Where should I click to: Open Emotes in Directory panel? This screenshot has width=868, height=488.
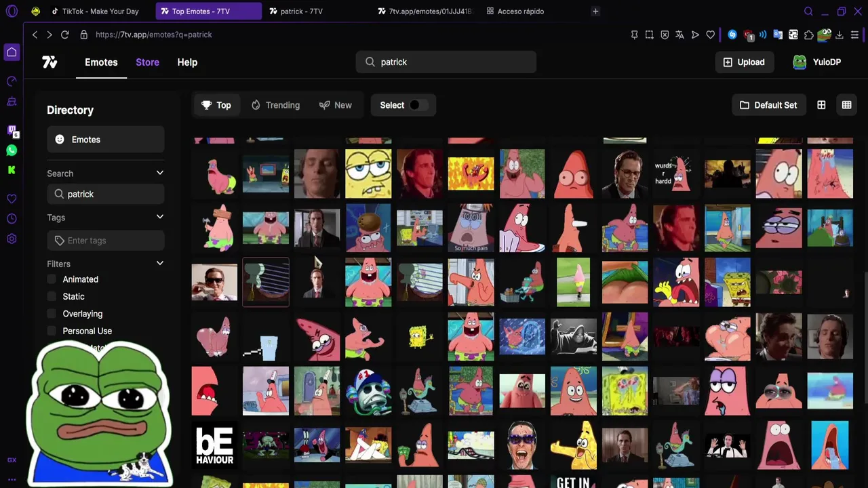(106, 140)
